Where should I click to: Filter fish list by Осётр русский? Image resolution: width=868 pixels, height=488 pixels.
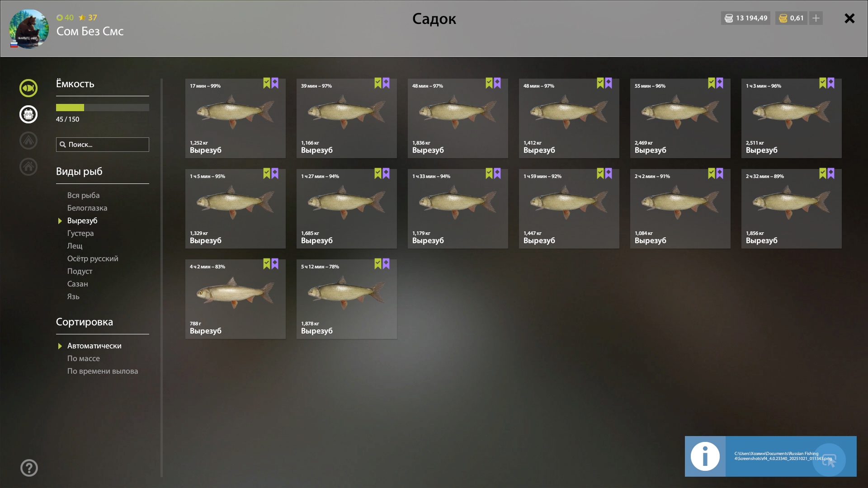pos(93,258)
